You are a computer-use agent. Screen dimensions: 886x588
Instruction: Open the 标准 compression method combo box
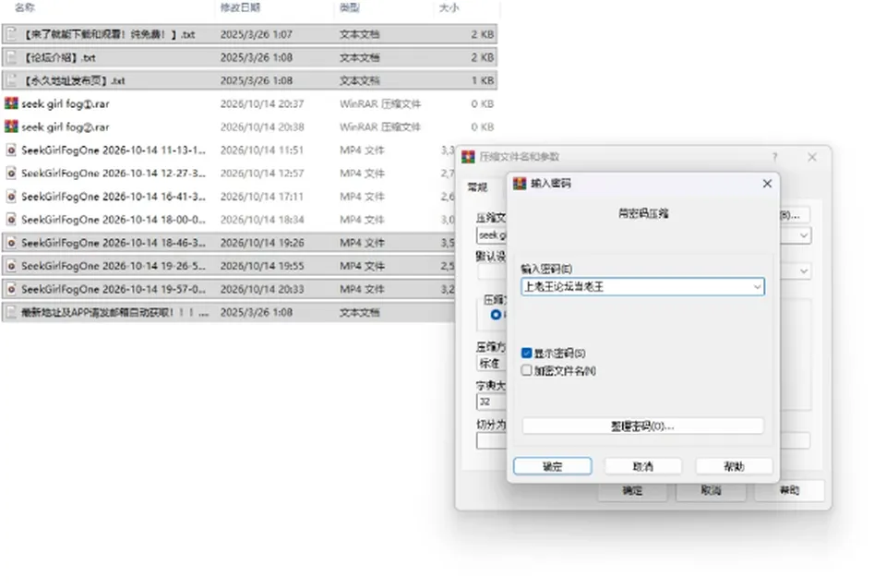(x=492, y=363)
